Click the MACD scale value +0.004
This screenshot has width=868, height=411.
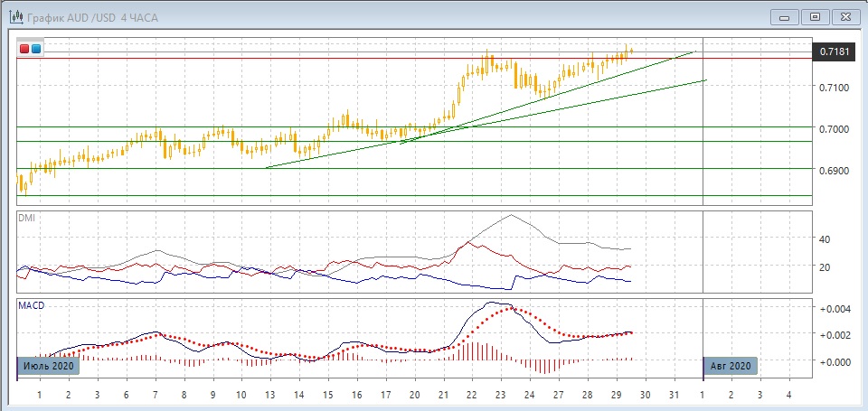834,309
